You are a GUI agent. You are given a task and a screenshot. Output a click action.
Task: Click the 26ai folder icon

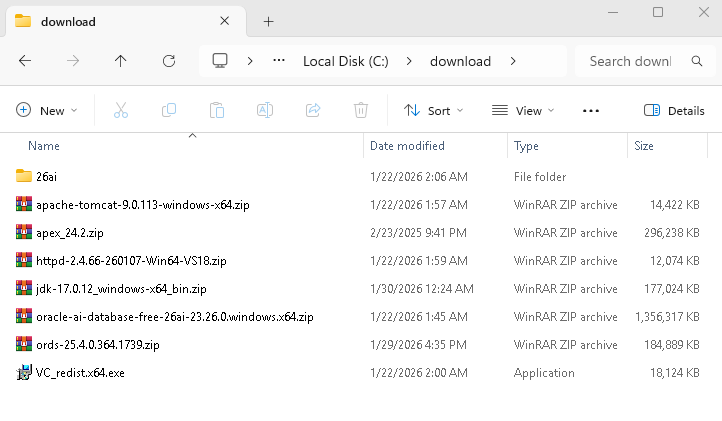pyautogui.click(x=23, y=175)
